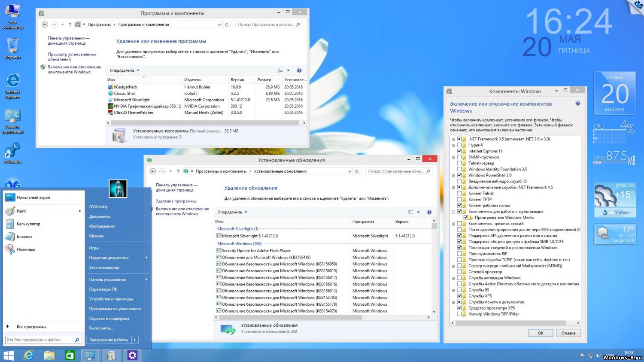Open help icon in Программы и компоненты window
The image size is (644, 362).
[x=299, y=70]
